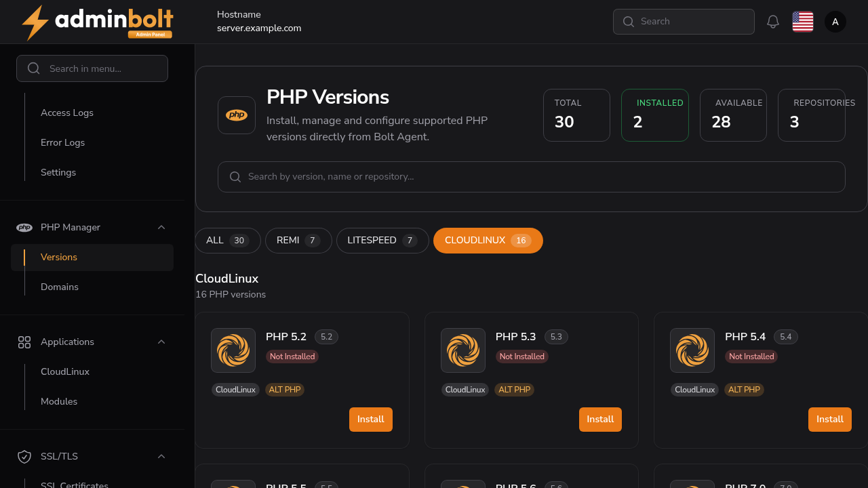868x488 pixels.
Task: Click "Not Installed" badge on PHP 5.2
Action: (x=292, y=357)
